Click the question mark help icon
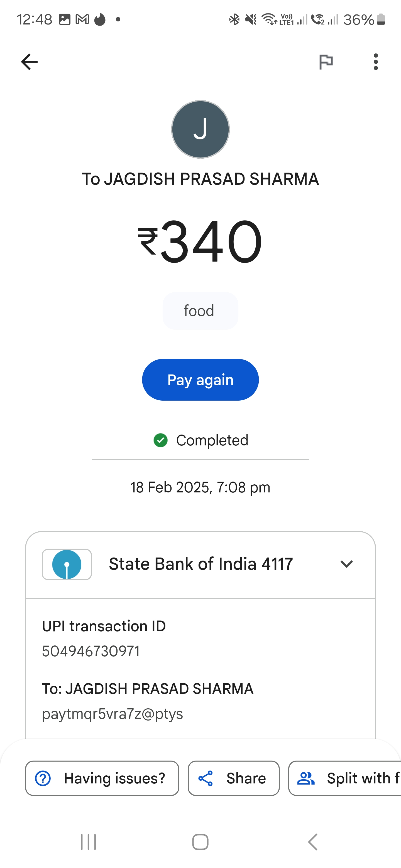This screenshot has height=868, width=401. (x=43, y=778)
